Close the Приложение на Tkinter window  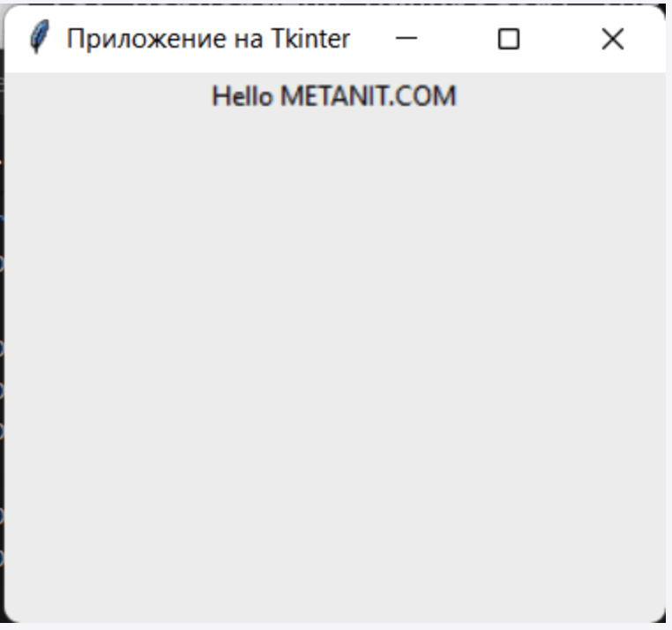613,39
